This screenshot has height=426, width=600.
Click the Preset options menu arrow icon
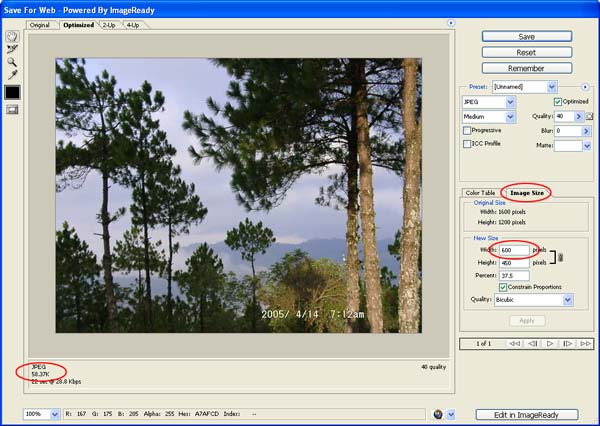[x=585, y=87]
